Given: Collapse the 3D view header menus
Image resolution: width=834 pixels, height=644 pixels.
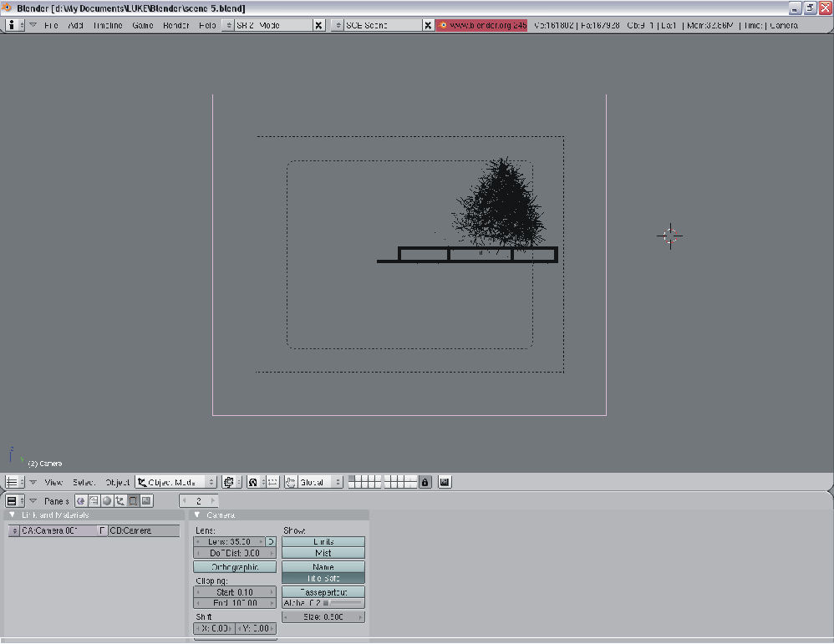Looking at the screenshot, I should point(33,482).
